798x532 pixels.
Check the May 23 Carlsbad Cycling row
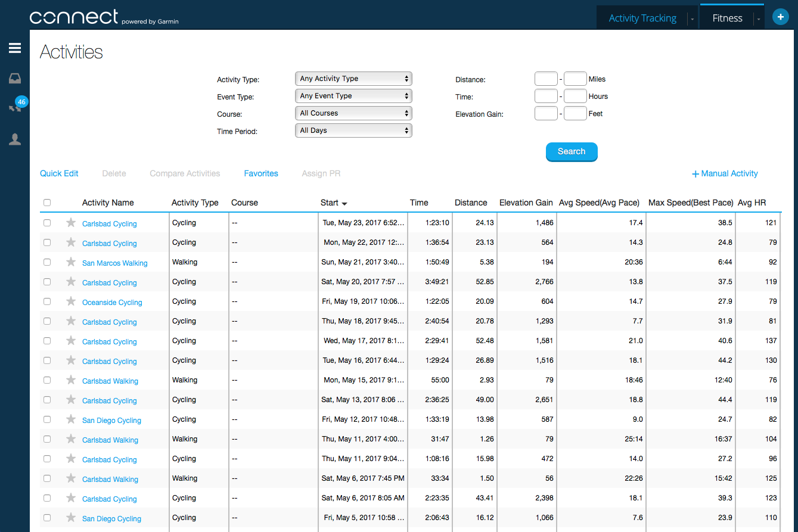coord(47,223)
